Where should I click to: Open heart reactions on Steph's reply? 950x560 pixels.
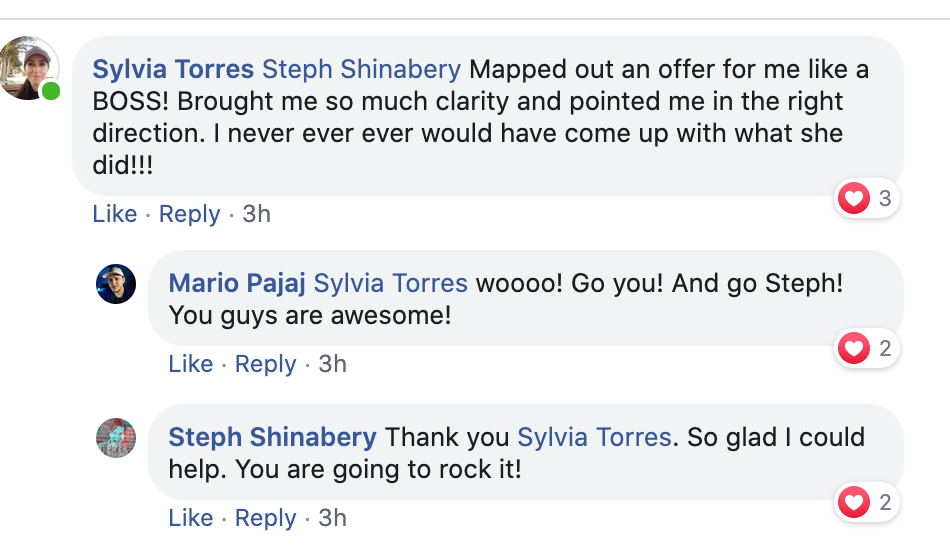point(866,503)
